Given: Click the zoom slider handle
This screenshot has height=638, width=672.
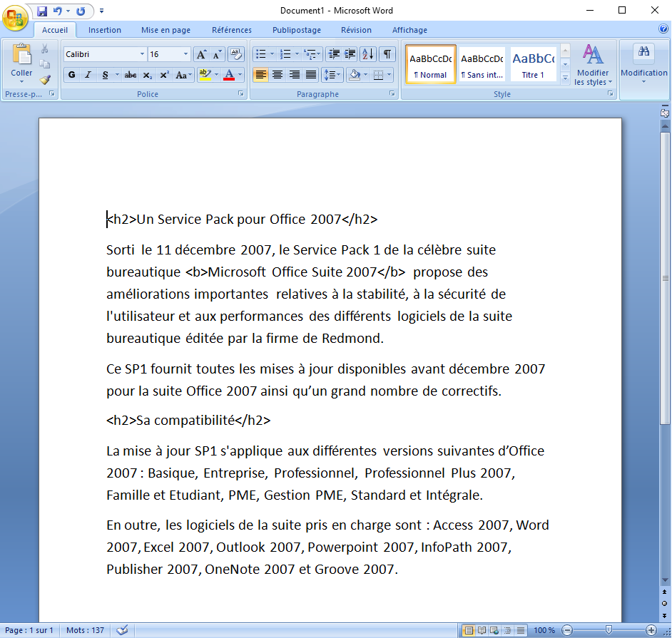Looking at the screenshot, I should pyautogui.click(x=608, y=630).
